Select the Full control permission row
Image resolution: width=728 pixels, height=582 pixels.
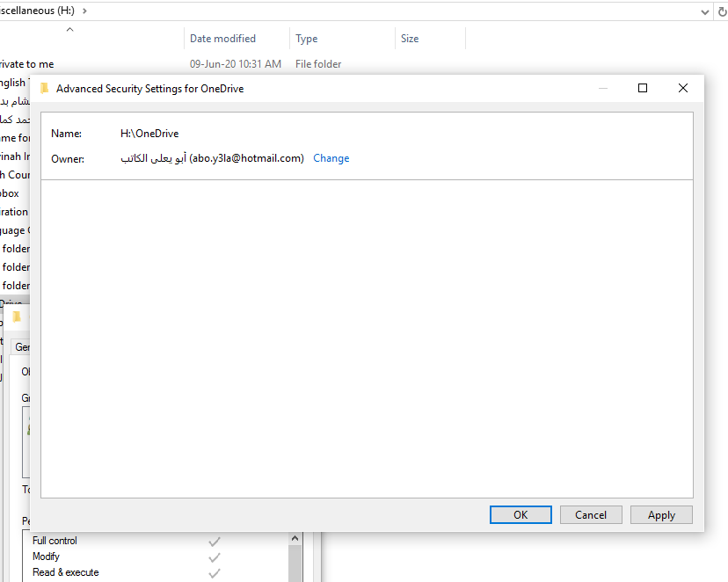(x=156, y=541)
